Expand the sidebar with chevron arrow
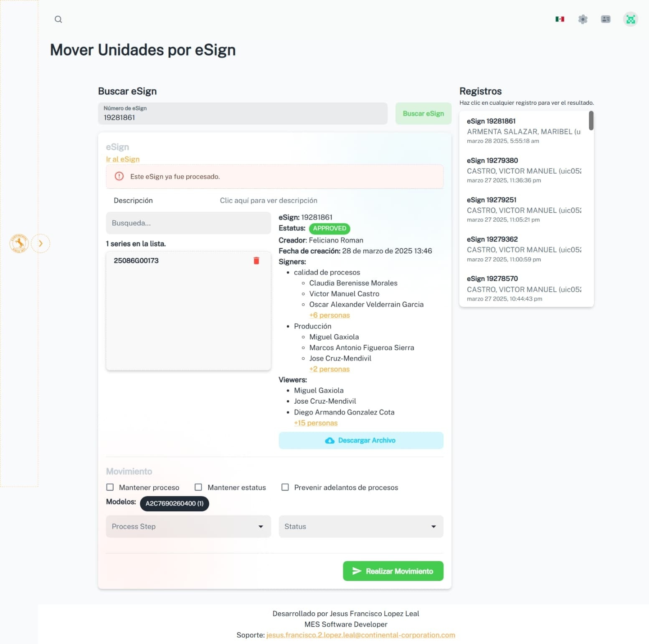649x644 pixels. coord(41,243)
